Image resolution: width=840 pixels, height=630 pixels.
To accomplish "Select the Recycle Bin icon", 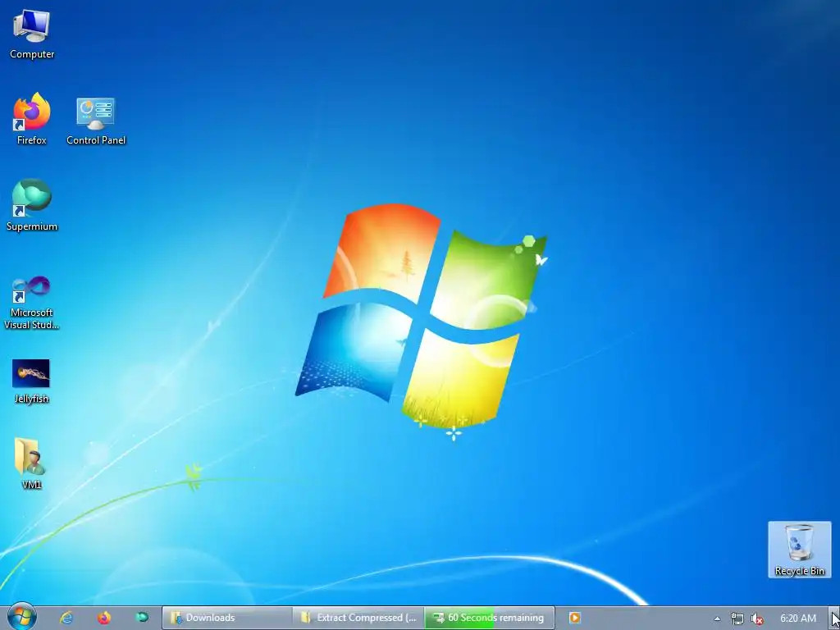I will [x=799, y=550].
